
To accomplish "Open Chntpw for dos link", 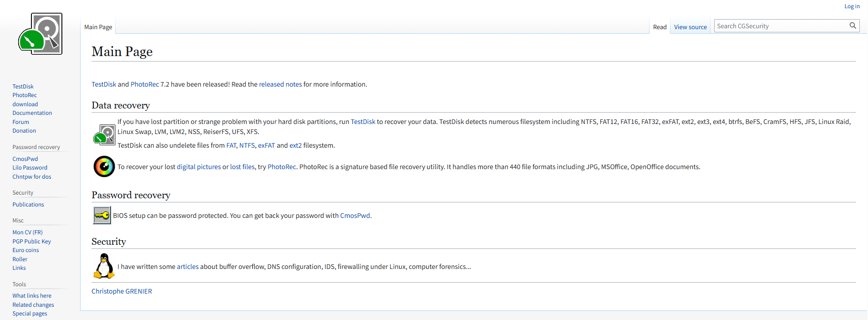I will [32, 177].
